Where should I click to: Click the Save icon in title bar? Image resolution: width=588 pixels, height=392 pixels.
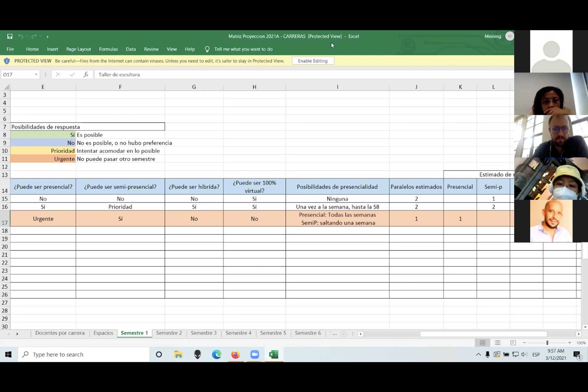[x=10, y=36]
